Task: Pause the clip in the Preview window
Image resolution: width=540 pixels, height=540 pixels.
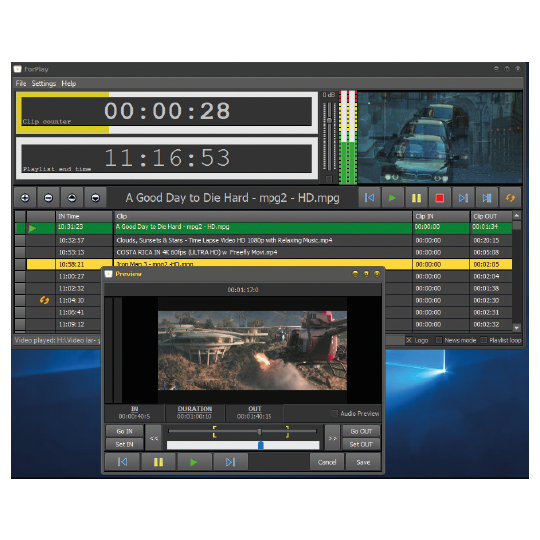Action: coord(158,462)
